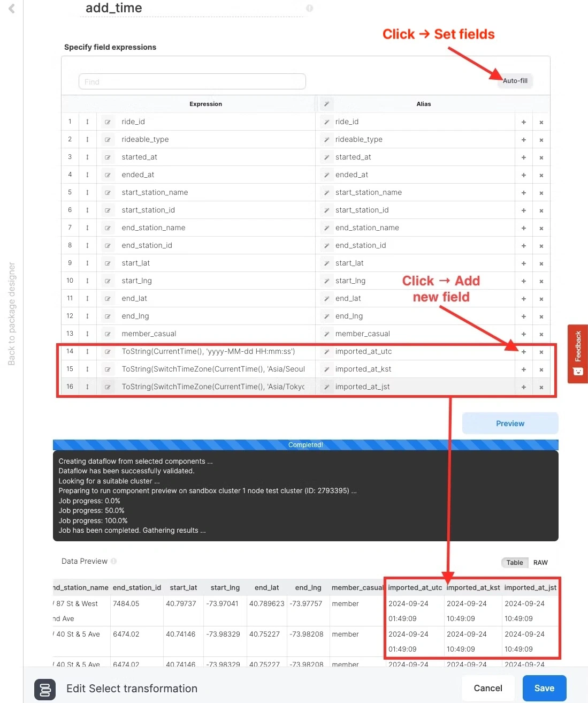Add new field after ride_id row
This screenshot has height=703, width=588.
[524, 122]
